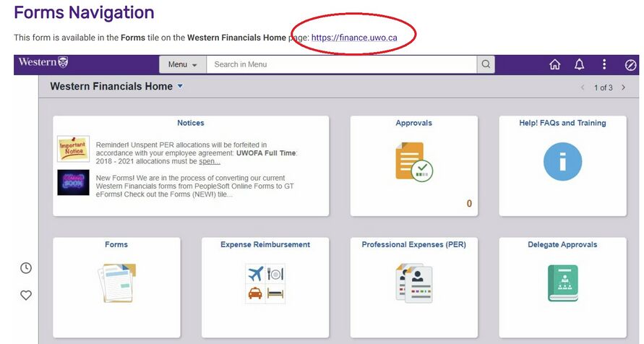The image size is (644, 344).
Task: Open the Expense Reimbursement tile icon
Action: click(265, 284)
